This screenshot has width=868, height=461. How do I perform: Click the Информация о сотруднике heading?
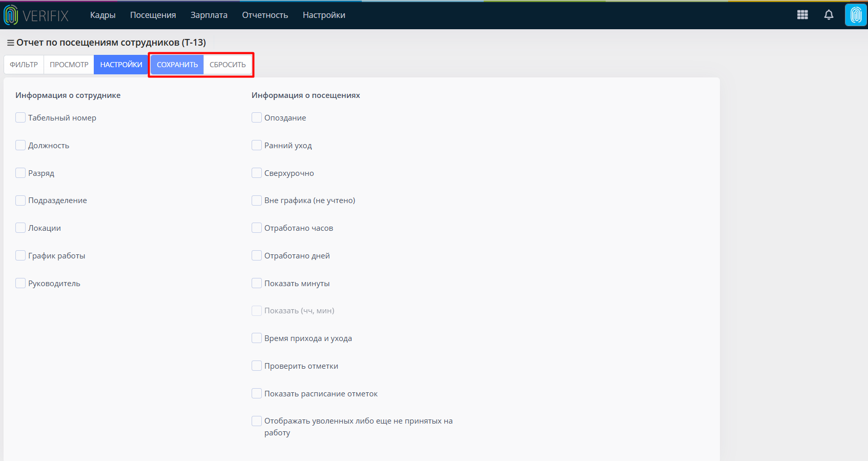(68, 95)
